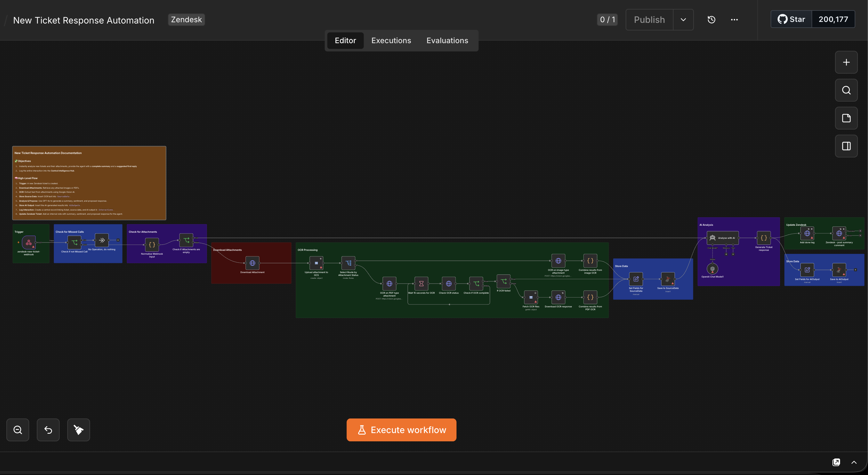This screenshot has height=475, width=868.
Task: Select the OCR on image type attachment node
Action: (558, 261)
